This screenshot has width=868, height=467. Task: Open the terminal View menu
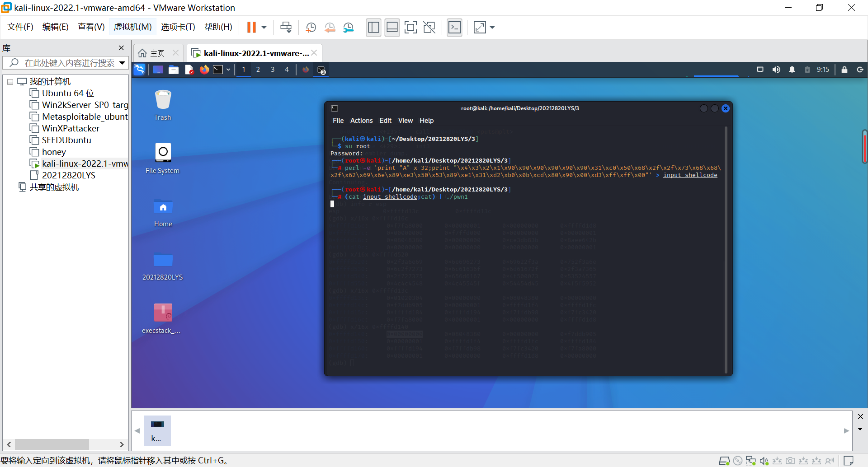(406, 121)
